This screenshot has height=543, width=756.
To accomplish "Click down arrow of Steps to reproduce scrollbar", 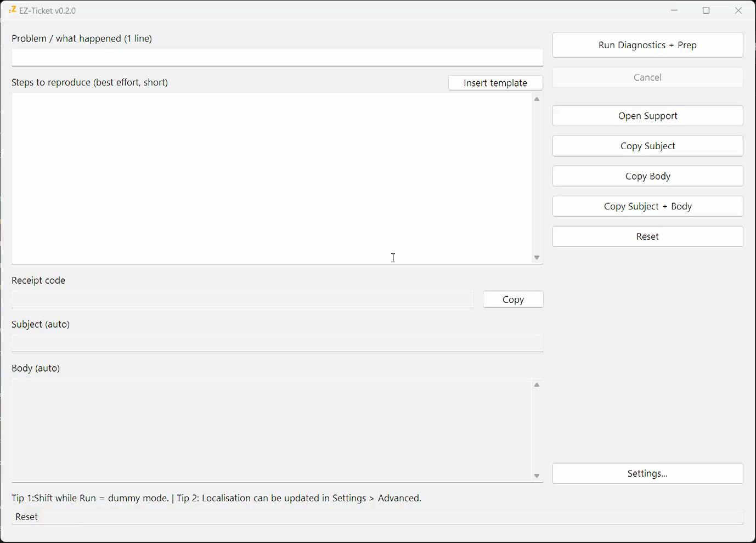I will (537, 258).
